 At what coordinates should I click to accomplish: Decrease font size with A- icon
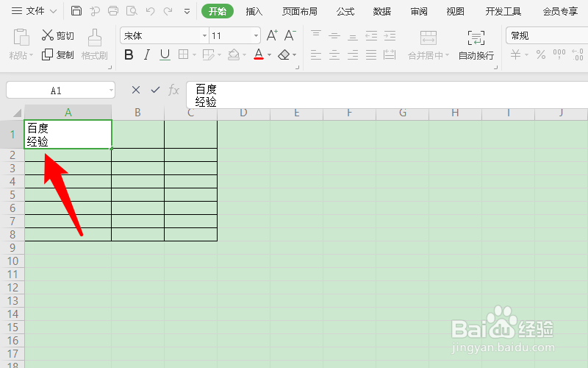(x=290, y=35)
